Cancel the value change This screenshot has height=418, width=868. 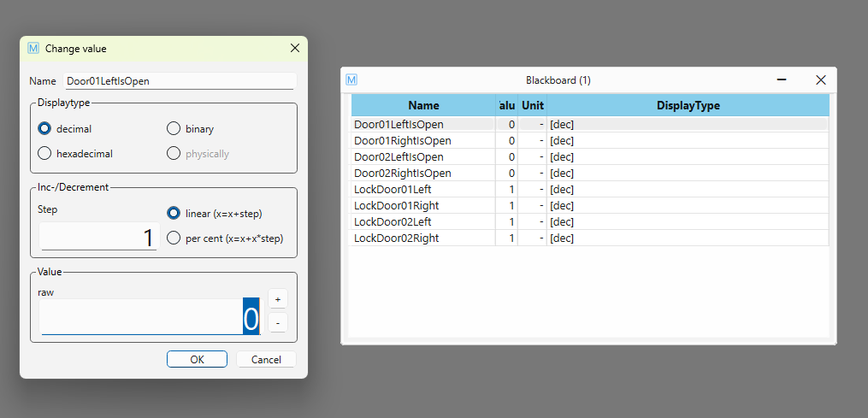tap(266, 359)
